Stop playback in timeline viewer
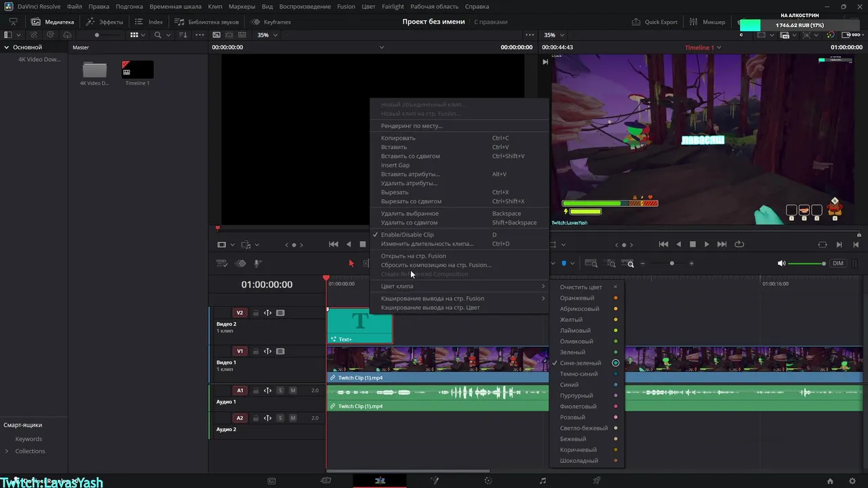 tap(692, 244)
